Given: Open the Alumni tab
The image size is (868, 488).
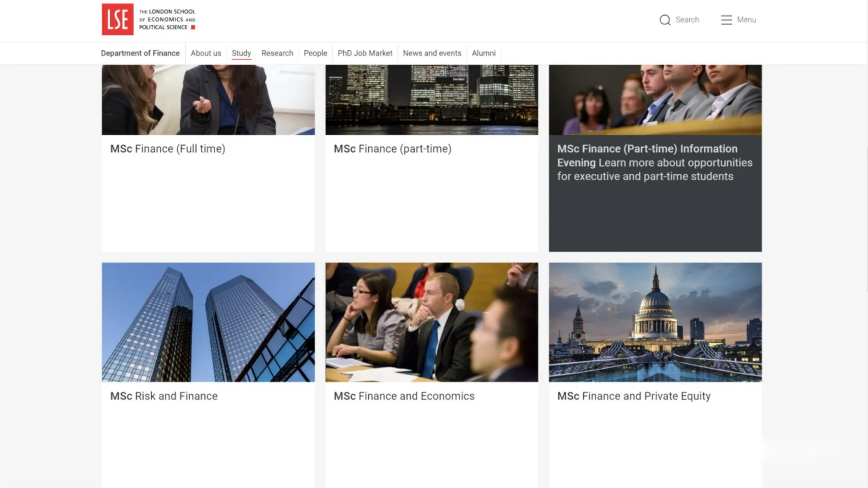Looking at the screenshot, I should pos(483,53).
